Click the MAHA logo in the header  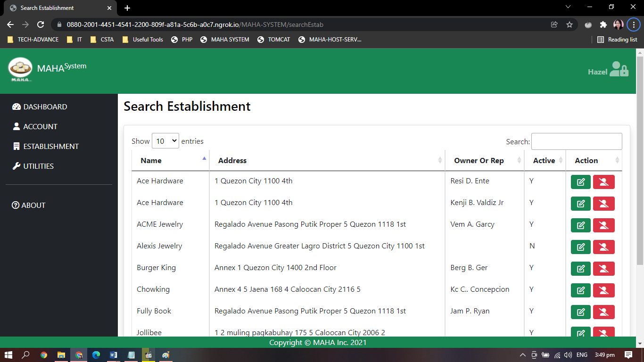click(x=20, y=69)
